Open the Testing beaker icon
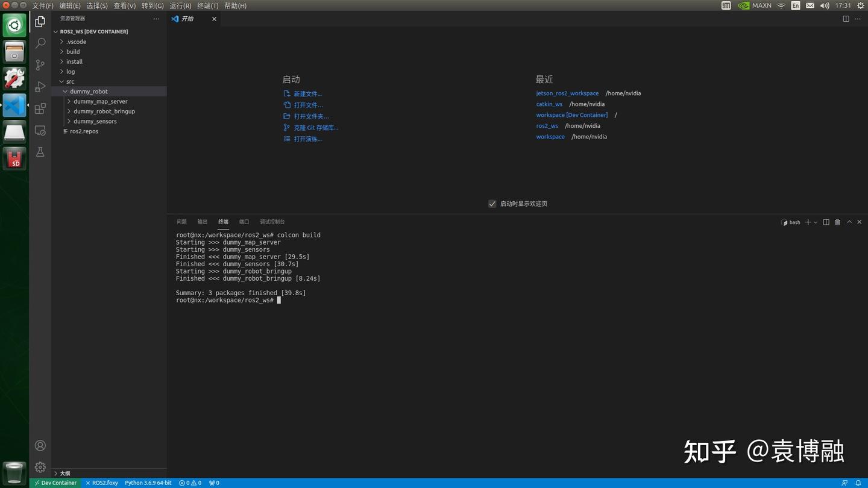The width and height of the screenshot is (868, 488). [40, 152]
